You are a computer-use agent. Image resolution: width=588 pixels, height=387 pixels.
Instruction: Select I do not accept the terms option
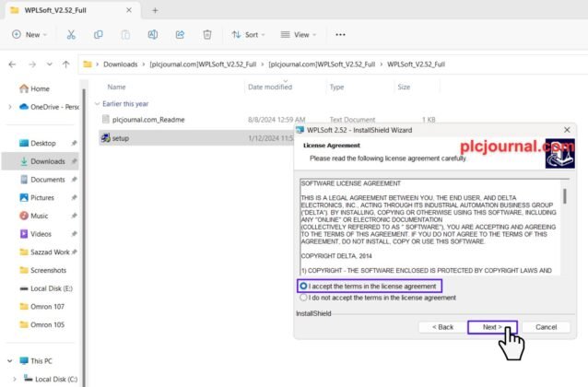click(x=304, y=298)
